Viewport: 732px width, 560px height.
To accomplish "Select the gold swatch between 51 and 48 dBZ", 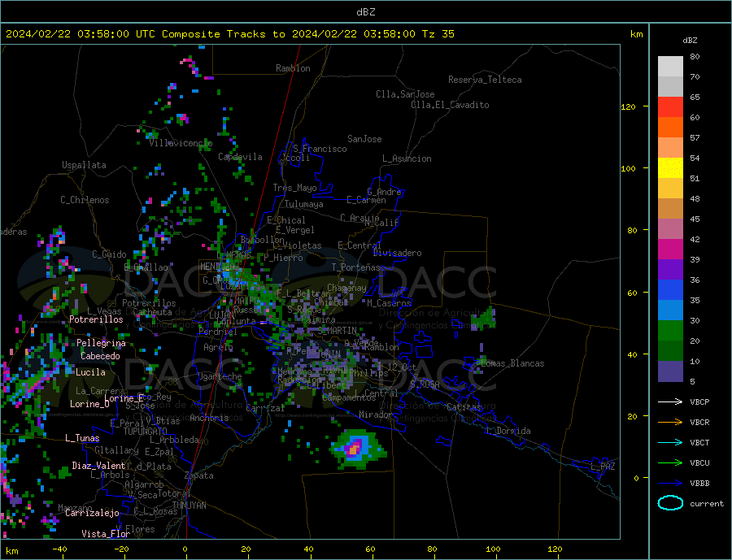I will pyautogui.click(x=670, y=188).
